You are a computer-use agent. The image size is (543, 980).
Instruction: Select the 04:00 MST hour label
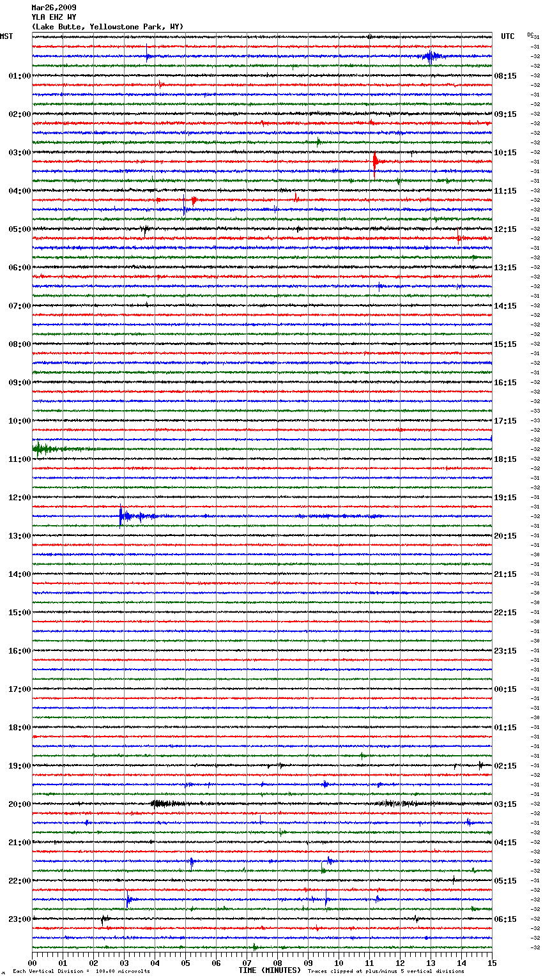[20, 191]
